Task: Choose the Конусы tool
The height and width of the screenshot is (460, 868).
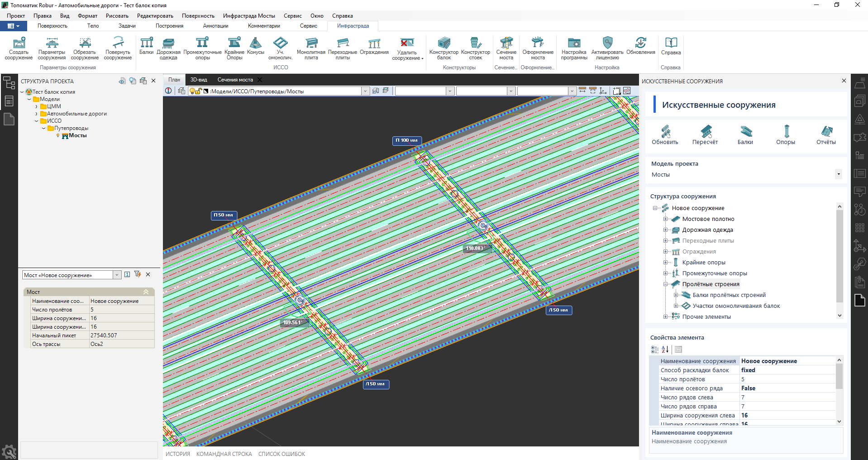Action: pos(256,46)
